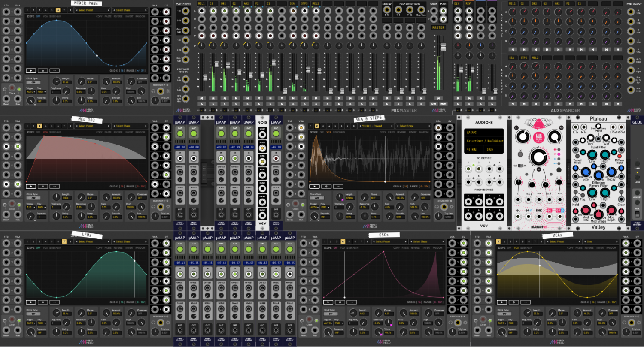Viewport: 644px width, 347px height.
Task: Click REVERSE in the OSCs module
Action: [415, 248]
